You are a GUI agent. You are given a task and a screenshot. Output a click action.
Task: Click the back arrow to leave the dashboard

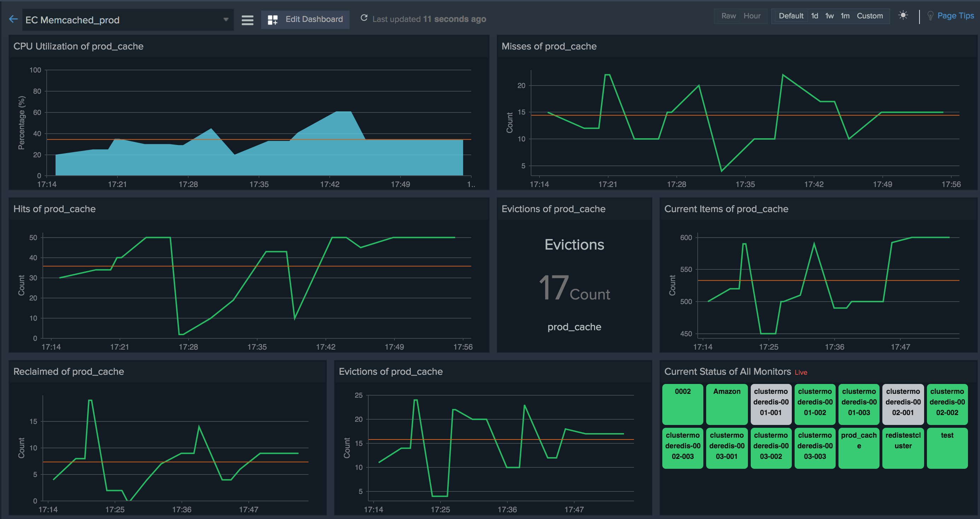click(13, 19)
